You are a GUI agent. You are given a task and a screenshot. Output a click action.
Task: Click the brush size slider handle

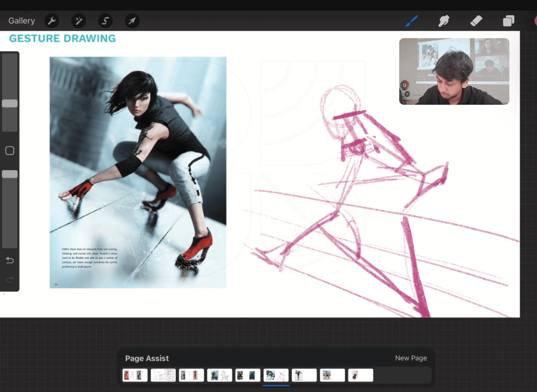point(10,103)
